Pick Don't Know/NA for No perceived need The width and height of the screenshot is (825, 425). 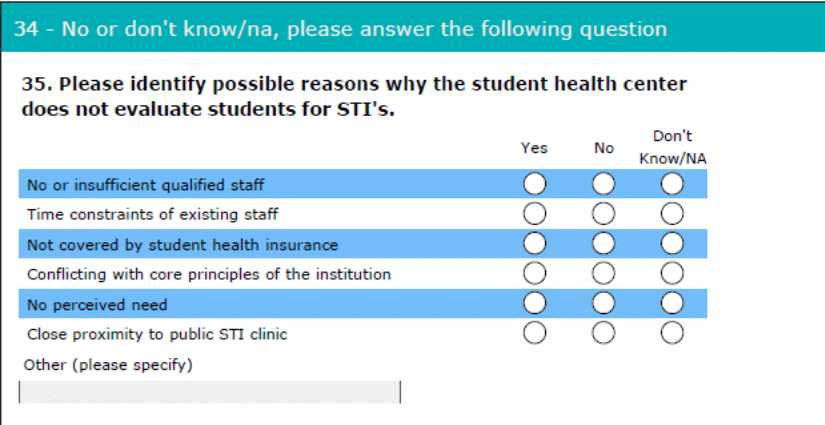click(672, 303)
